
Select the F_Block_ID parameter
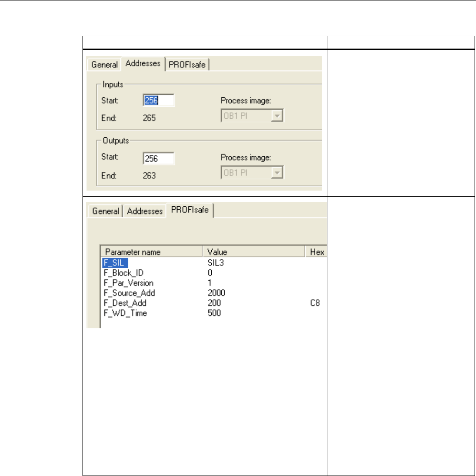(124, 273)
